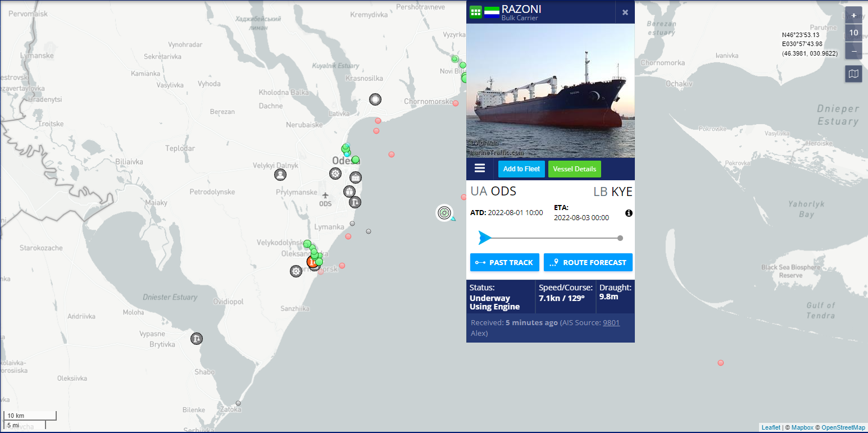Zoom out with the minus button
This screenshot has height=433, width=868.
point(853,51)
